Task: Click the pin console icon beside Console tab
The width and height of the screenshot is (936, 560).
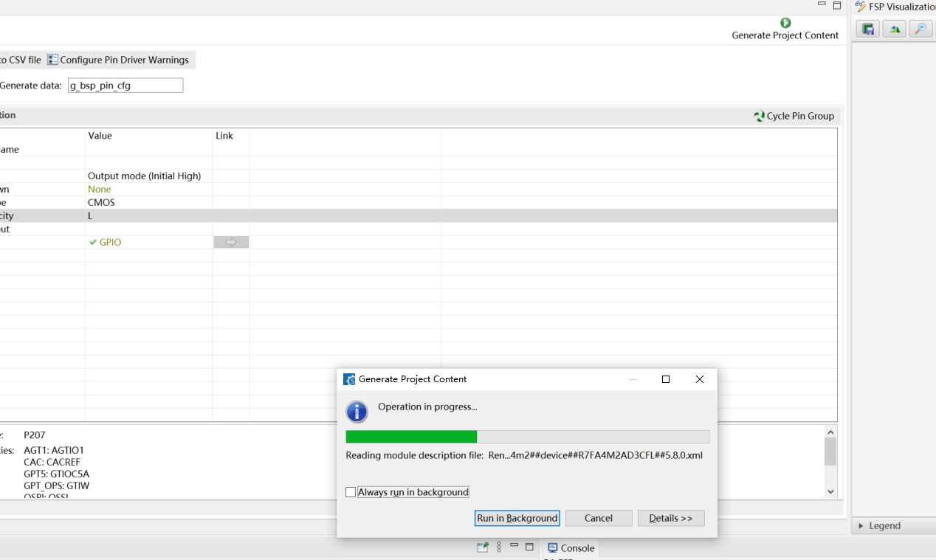Action: tap(483, 547)
